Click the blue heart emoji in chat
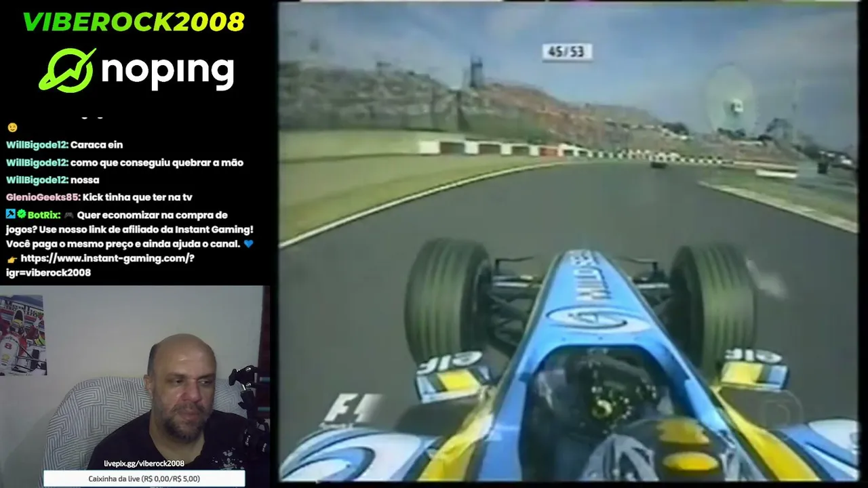The height and width of the screenshot is (488, 868). tap(248, 244)
